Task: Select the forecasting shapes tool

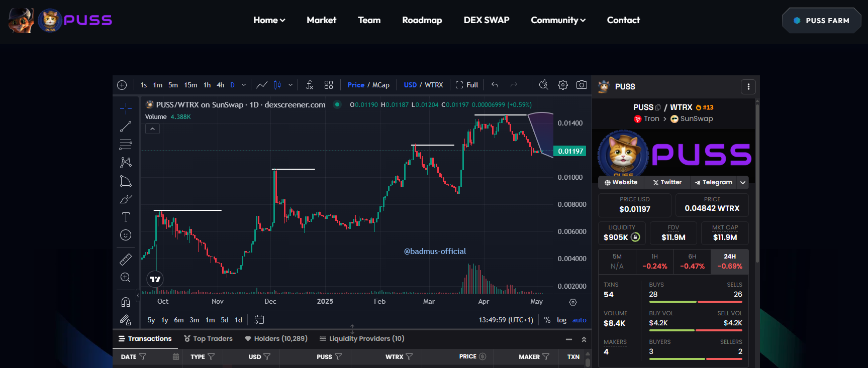Action: point(126,181)
